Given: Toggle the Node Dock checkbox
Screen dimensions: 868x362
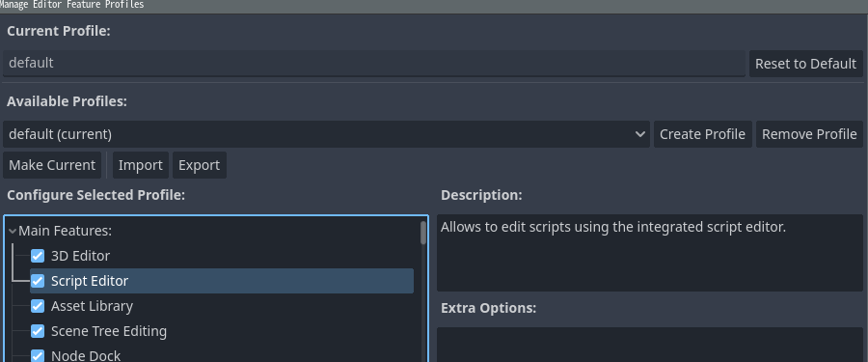Looking at the screenshot, I should (x=37, y=355).
